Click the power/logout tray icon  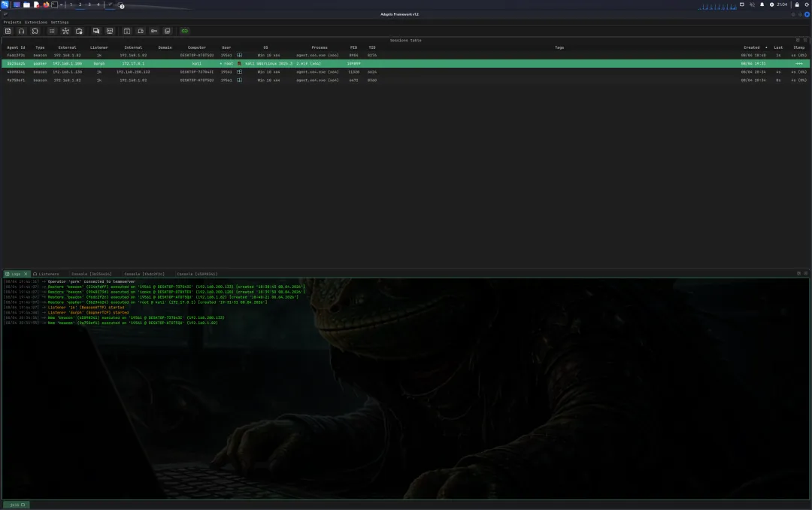pos(807,5)
